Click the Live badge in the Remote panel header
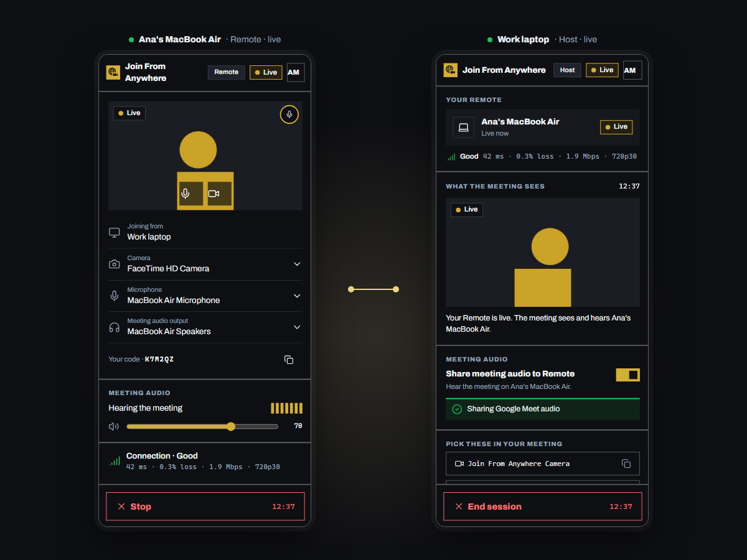This screenshot has width=747, height=560. 266,72
